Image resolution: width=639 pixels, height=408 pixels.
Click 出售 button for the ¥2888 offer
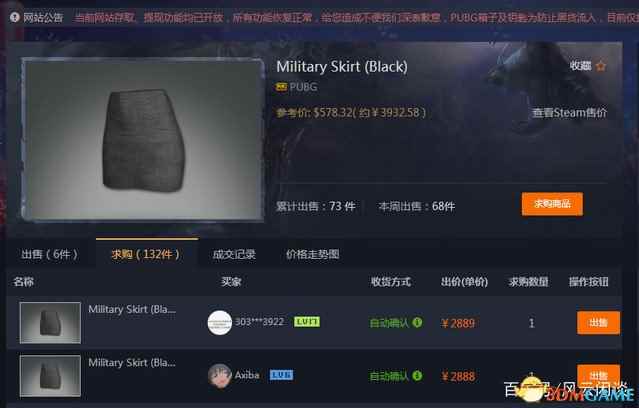(598, 375)
